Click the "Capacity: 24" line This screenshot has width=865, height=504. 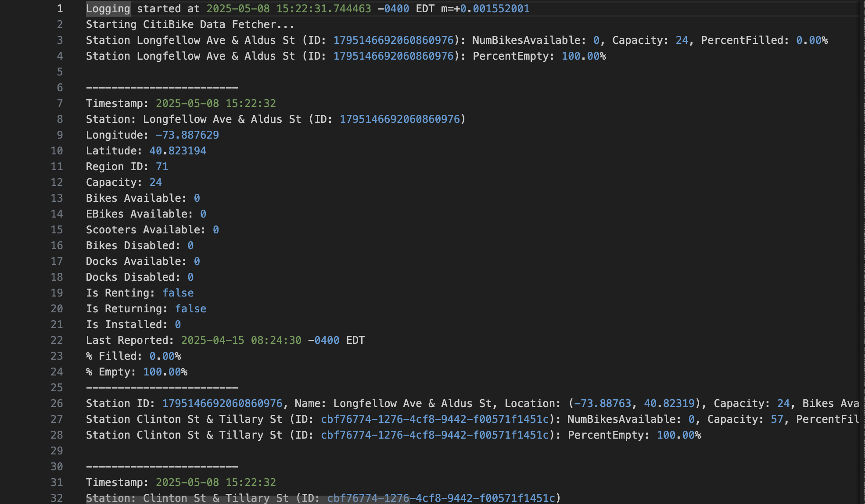point(124,182)
